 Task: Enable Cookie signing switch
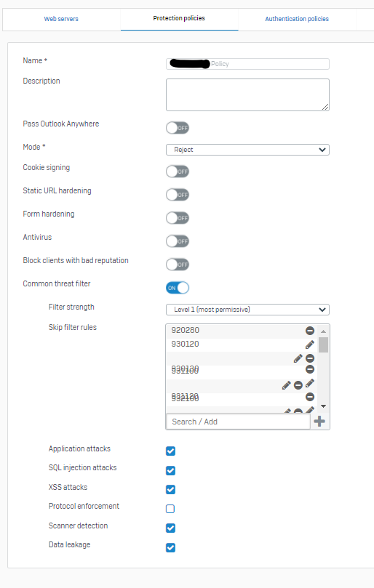(178, 172)
